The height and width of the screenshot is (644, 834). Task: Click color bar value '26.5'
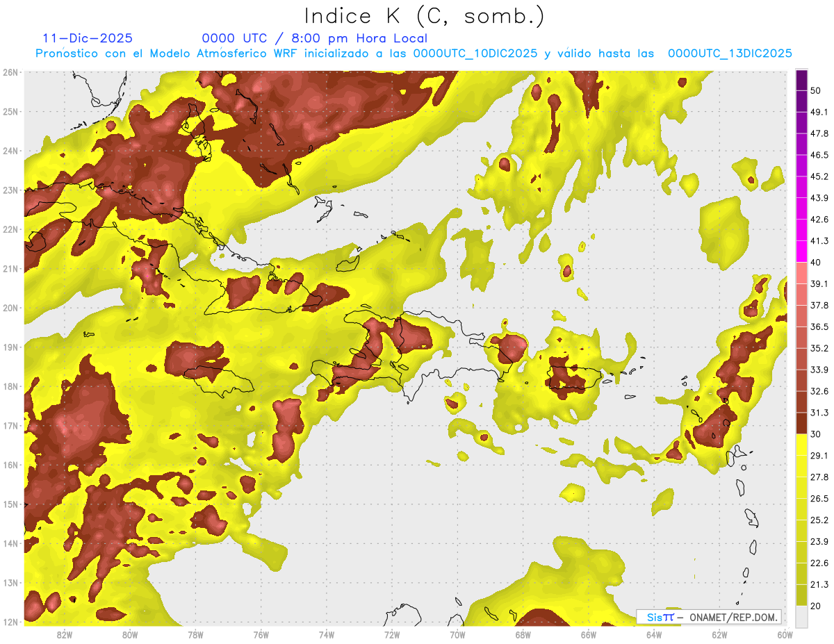[819, 499]
